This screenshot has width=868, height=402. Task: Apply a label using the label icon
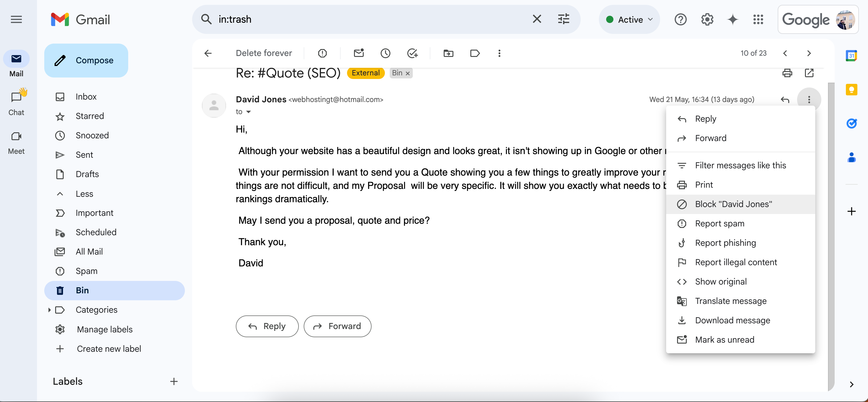click(x=475, y=53)
